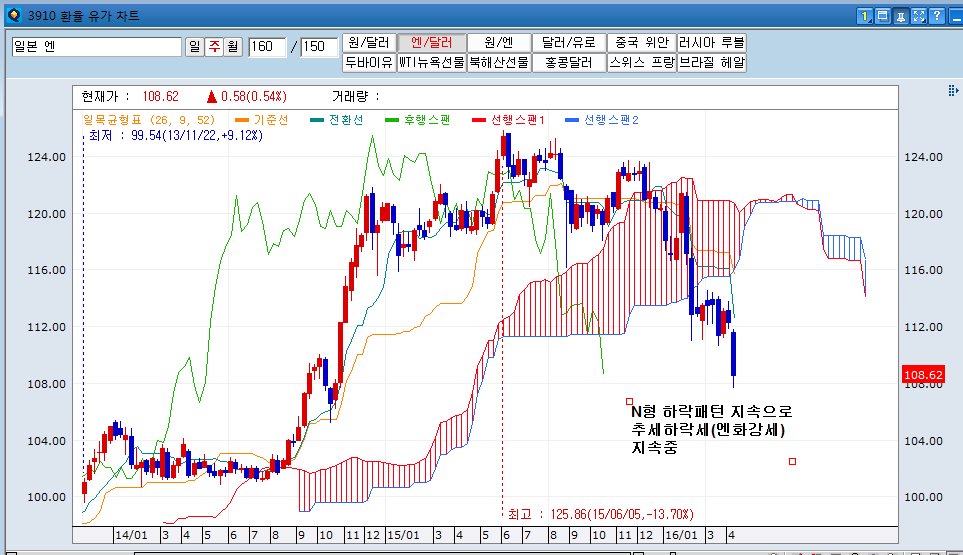Click the yellow number 1 group icon

pos(866,16)
